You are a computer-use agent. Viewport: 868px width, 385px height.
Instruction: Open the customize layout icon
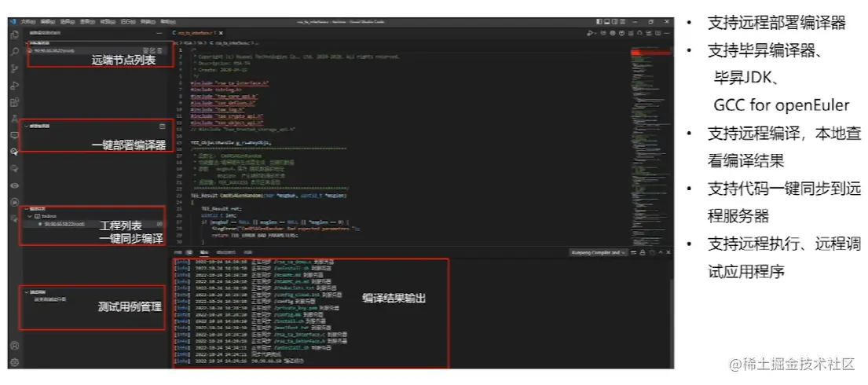pos(622,21)
